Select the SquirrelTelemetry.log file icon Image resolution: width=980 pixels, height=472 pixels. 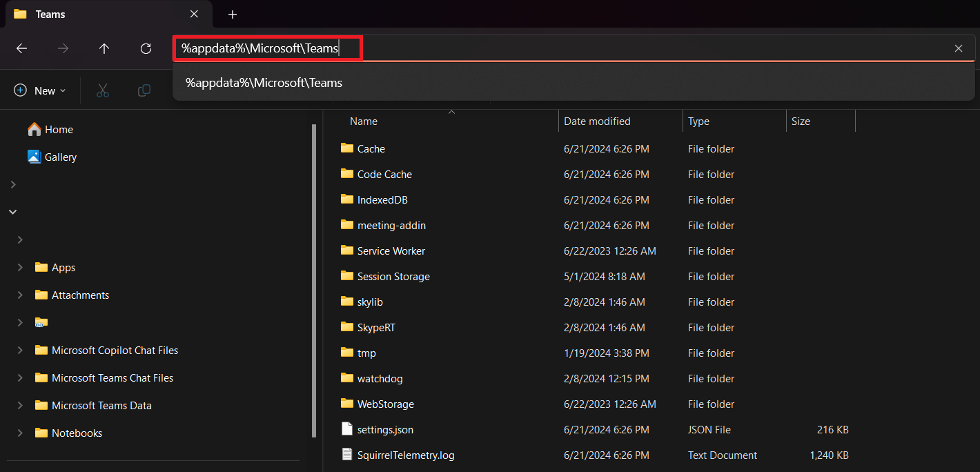tap(347, 455)
